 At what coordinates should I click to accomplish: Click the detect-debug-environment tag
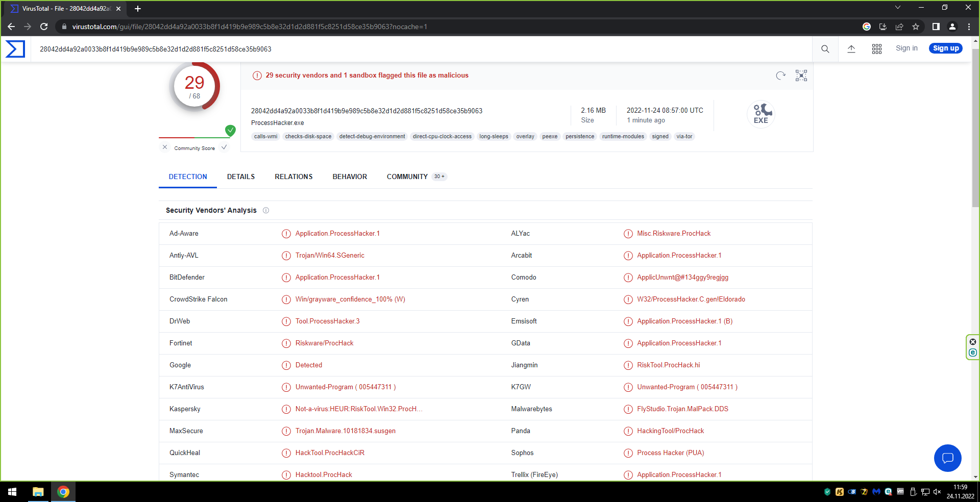coord(372,137)
